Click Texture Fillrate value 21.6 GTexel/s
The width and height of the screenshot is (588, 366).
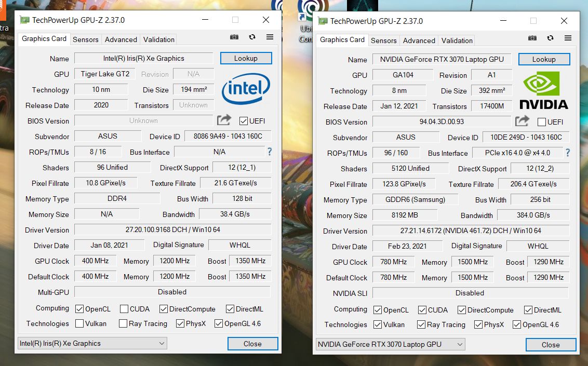(x=236, y=183)
